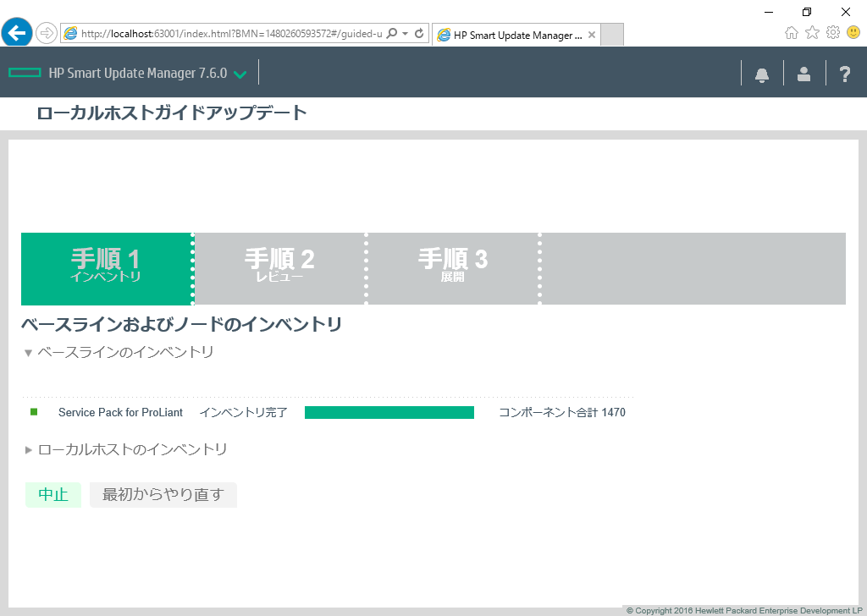Minimize the browser window
This screenshot has height=616, width=867.
pos(769,12)
